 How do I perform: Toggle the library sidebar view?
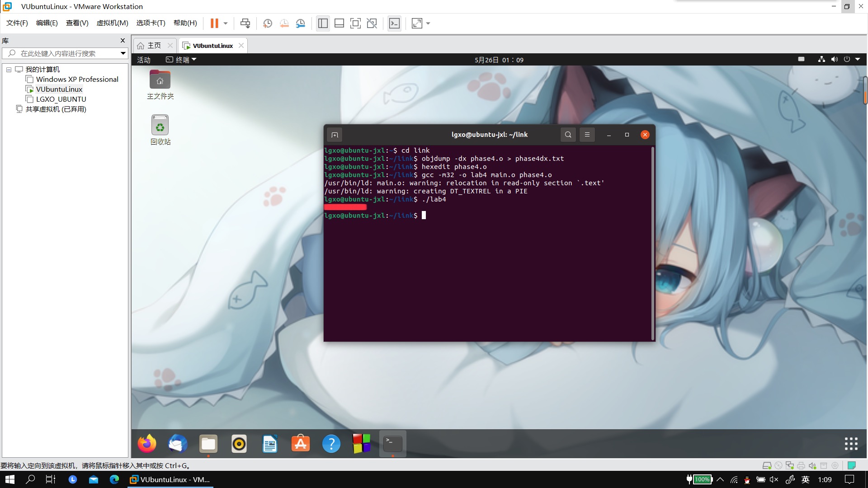coord(323,23)
